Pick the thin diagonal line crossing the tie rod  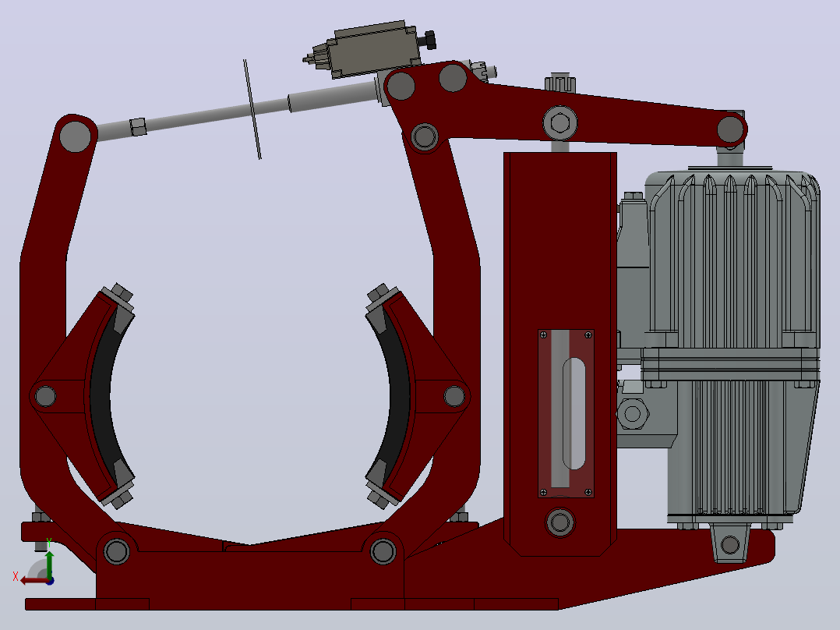(x=252, y=109)
